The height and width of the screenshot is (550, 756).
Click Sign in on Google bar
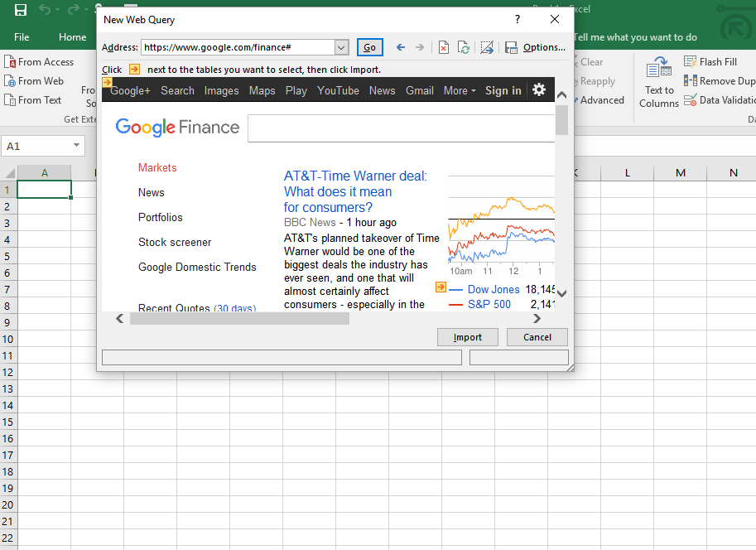(x=503, y=91)
